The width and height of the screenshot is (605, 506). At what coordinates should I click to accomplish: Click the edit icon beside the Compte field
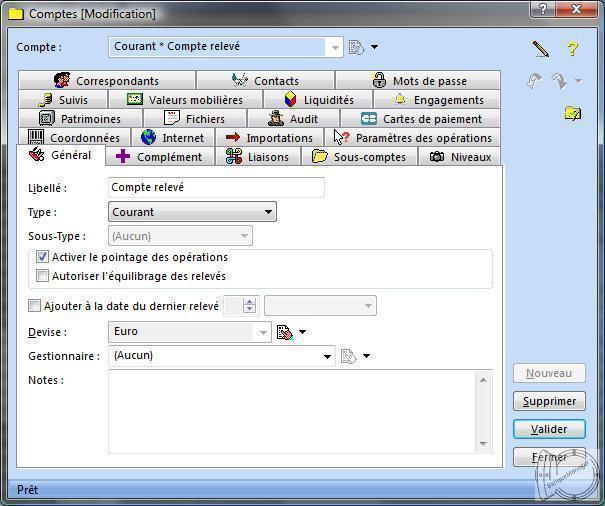pyautogui.click(x=357, y=47)
